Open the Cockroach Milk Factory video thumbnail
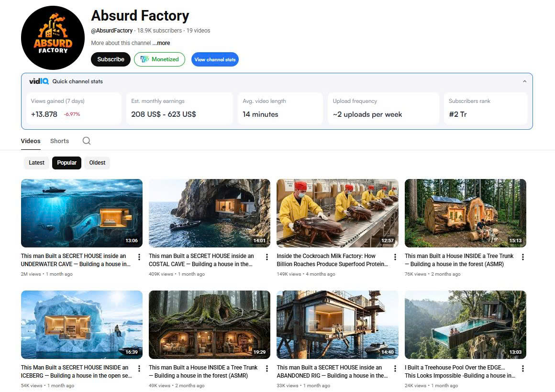 coord(337,213)
